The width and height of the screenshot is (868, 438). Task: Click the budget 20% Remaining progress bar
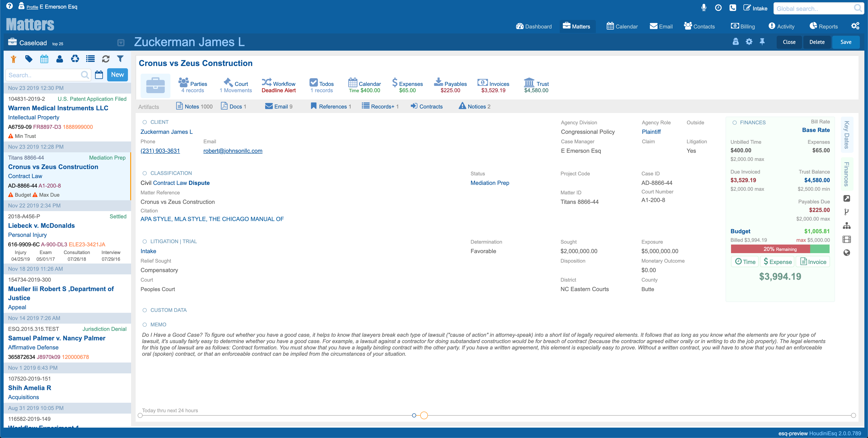click(780, 249)
